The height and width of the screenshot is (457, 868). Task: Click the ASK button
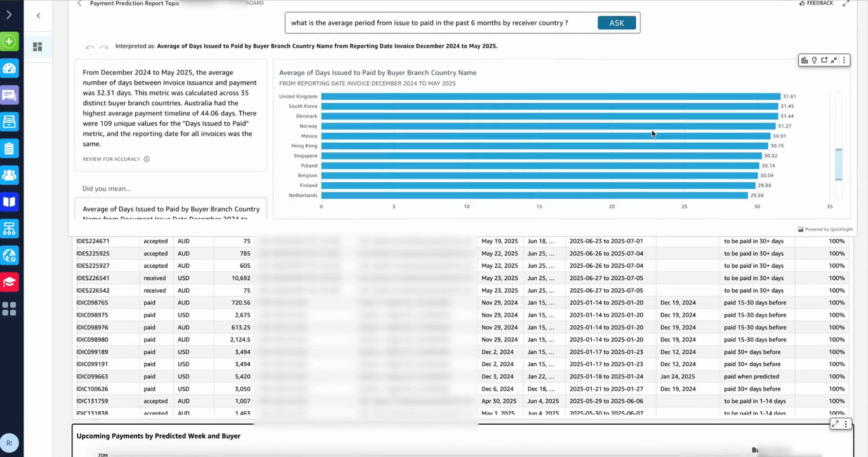pyautogui.click(x=617, y=23)
